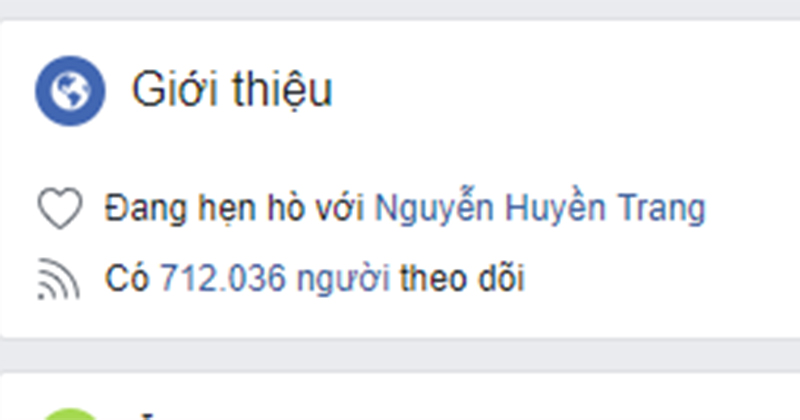This screenshot has height=420, width=800.
Task: Click the words theo dõi
Action: tap(462, 278)
